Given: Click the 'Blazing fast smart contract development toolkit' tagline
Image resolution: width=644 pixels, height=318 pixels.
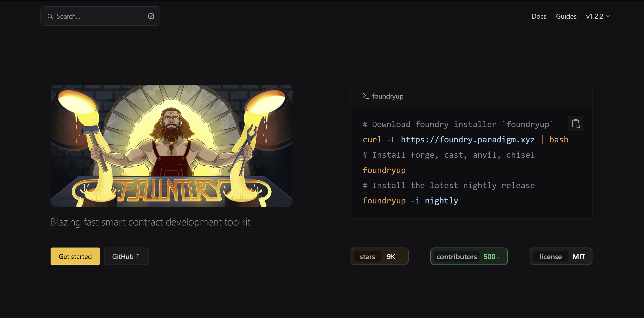Looking at the screenshot, I should tap(150, 222).
